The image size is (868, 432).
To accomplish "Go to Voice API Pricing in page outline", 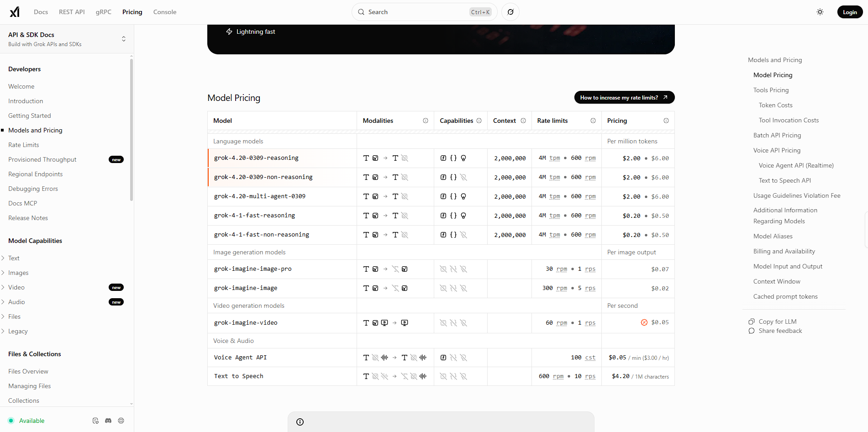I will [x=777, y=150].
